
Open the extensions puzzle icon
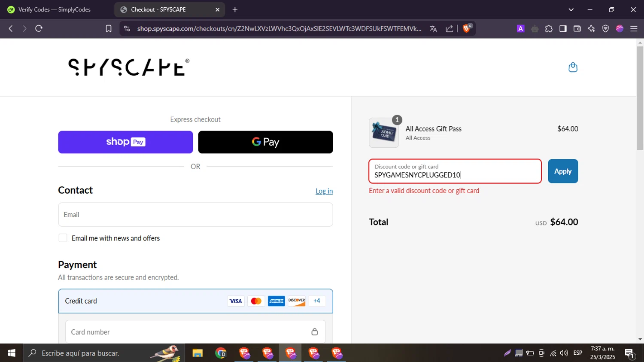(549, 29)
